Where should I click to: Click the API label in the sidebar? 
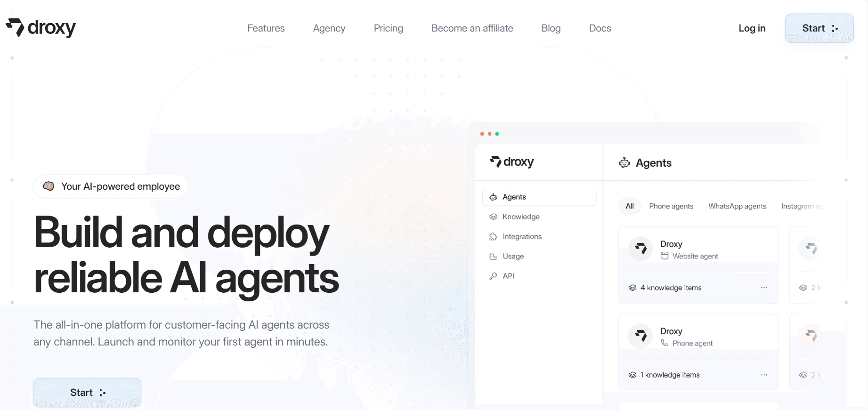pyautogui.click(x=508, y=276)
